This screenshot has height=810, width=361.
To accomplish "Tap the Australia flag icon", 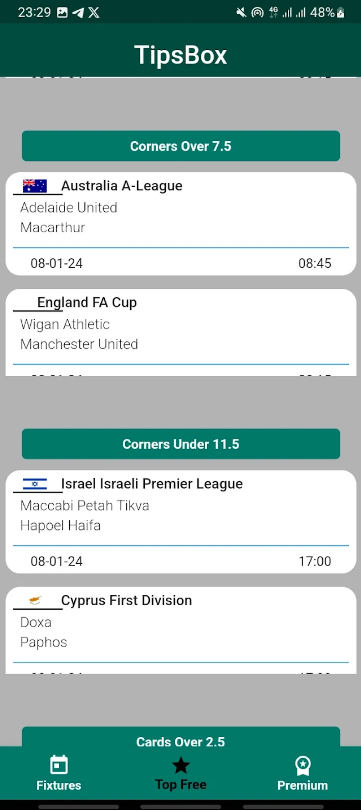I will click(35, 186).
